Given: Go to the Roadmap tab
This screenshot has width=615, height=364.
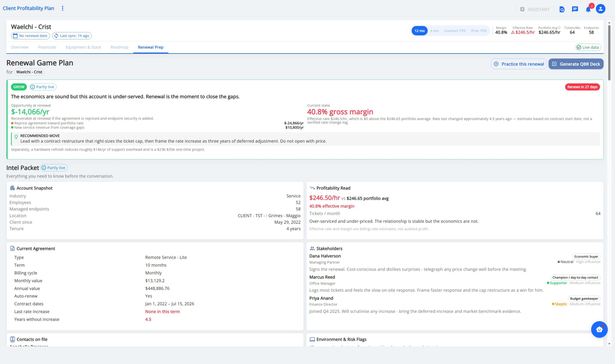Looking at the screenshot, I should [119, 47].
